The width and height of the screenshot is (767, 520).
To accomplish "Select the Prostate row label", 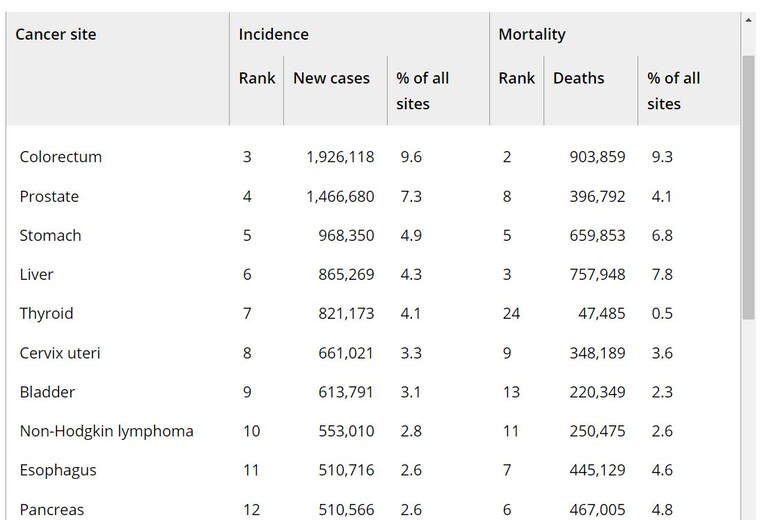I will [x=49, y=197].
